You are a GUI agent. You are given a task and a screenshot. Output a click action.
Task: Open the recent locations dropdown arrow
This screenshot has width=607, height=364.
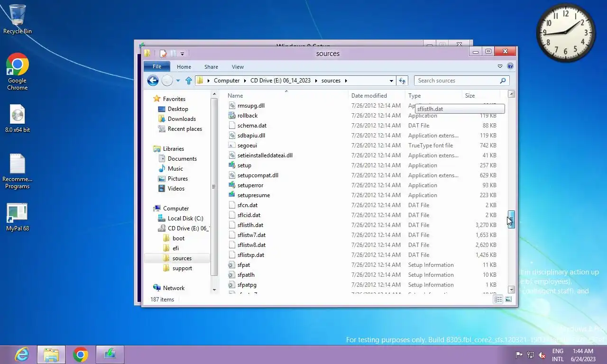pyautogui.click(x=178, y=81)
